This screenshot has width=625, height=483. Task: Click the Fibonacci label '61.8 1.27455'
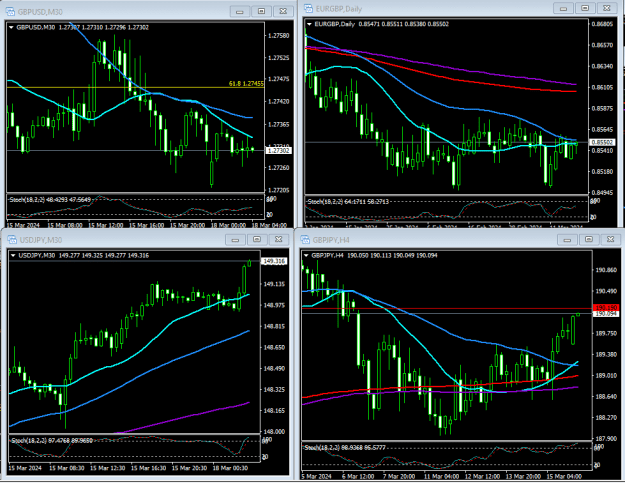(x=246, y=84)
